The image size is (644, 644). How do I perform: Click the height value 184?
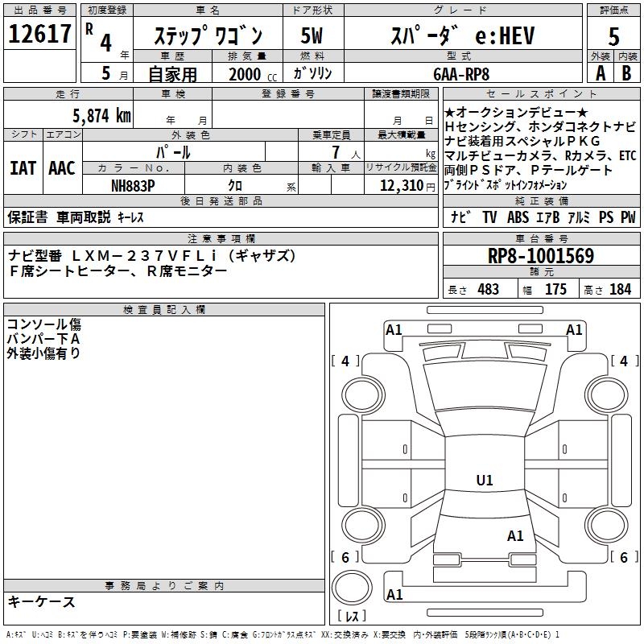[620, 289]
